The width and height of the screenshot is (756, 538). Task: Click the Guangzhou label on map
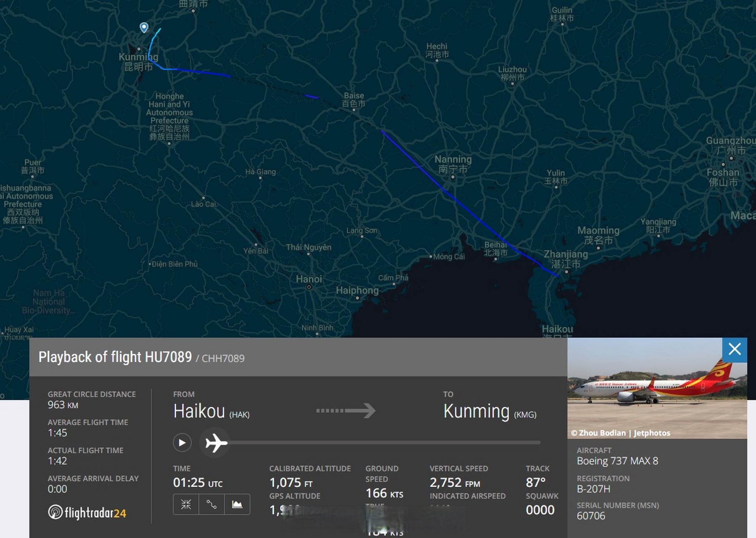(x=731, y=145)
